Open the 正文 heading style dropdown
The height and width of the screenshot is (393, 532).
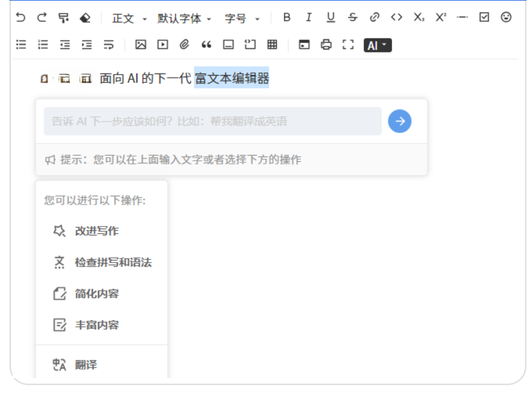[x=129, y=18]
